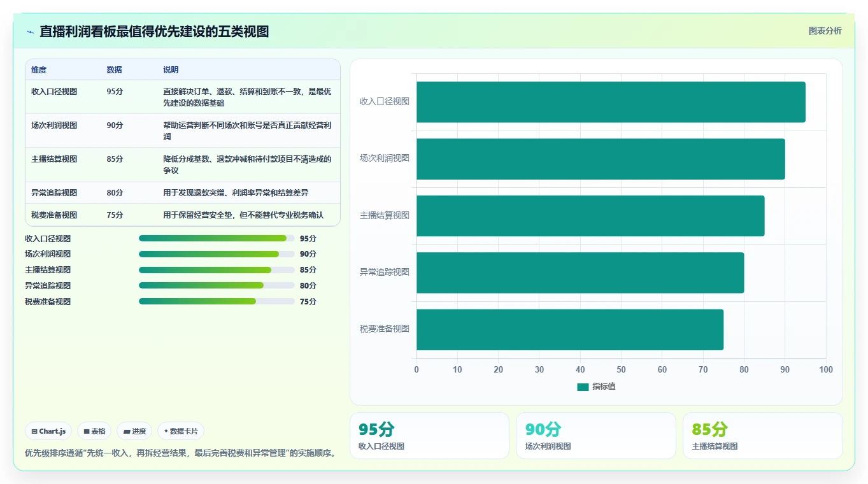Click 收入口径视图 cell in the table
The image size is (868, 484).
pyautogui.click(x=54, y=92)
